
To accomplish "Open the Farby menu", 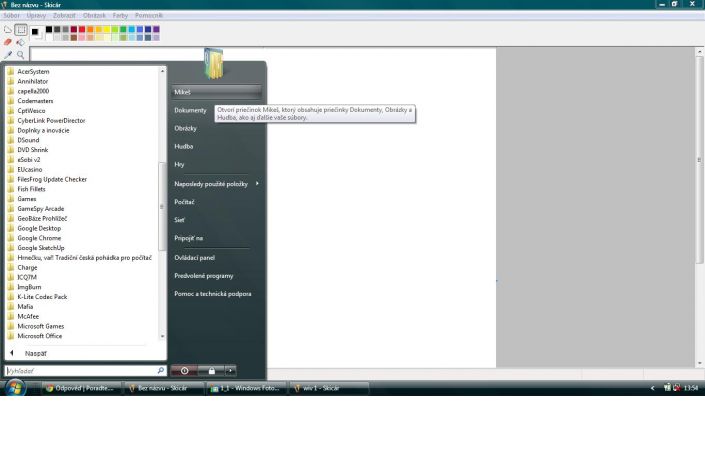I will pyautogui.click(x=120, y=15).
